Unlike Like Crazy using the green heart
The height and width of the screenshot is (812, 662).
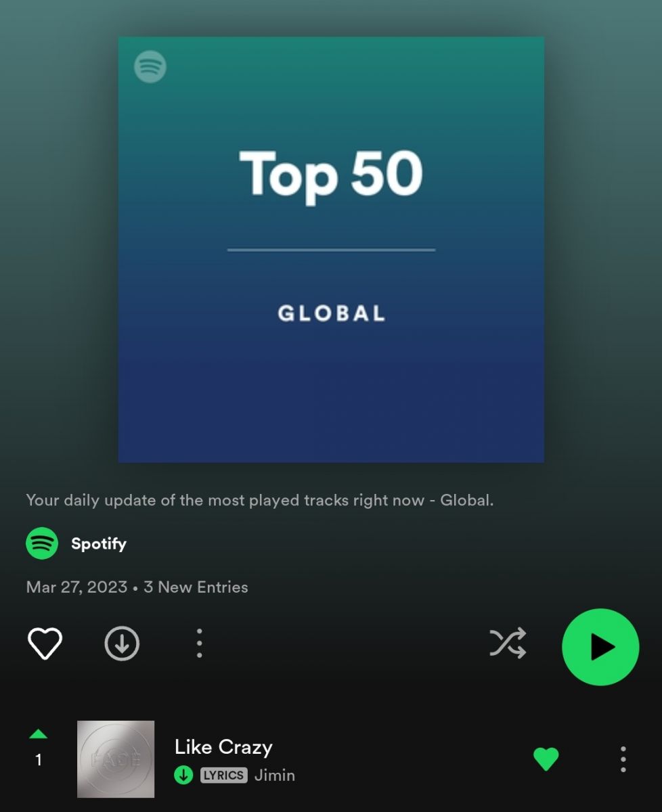coord(546,759)
